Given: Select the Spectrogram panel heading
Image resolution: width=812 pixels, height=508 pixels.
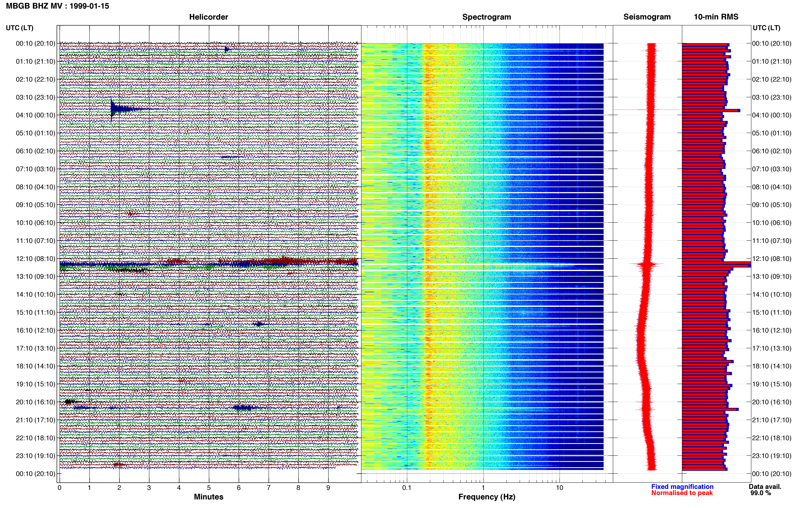Looking at the screenshot, I should click(487, 17).
